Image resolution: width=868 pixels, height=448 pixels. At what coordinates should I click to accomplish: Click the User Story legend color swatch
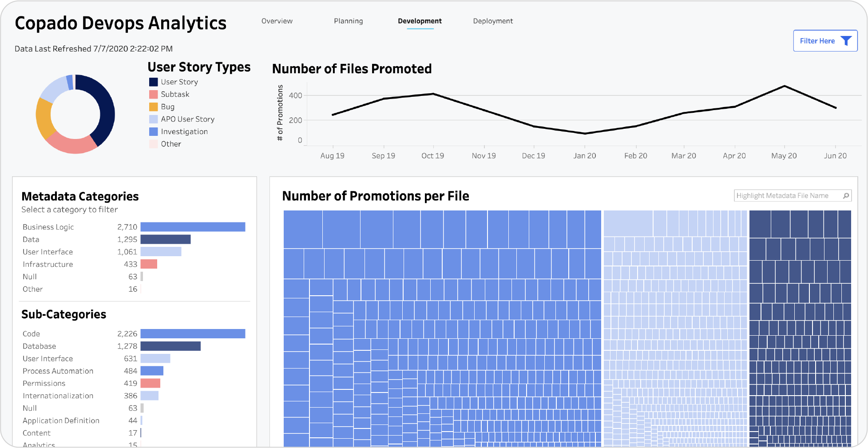click(154, 82)
